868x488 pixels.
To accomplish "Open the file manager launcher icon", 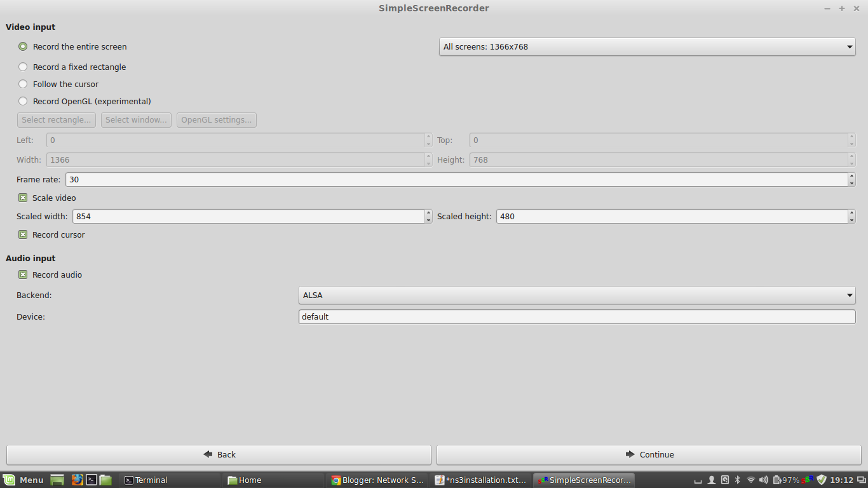I will [x=105, y=480].
